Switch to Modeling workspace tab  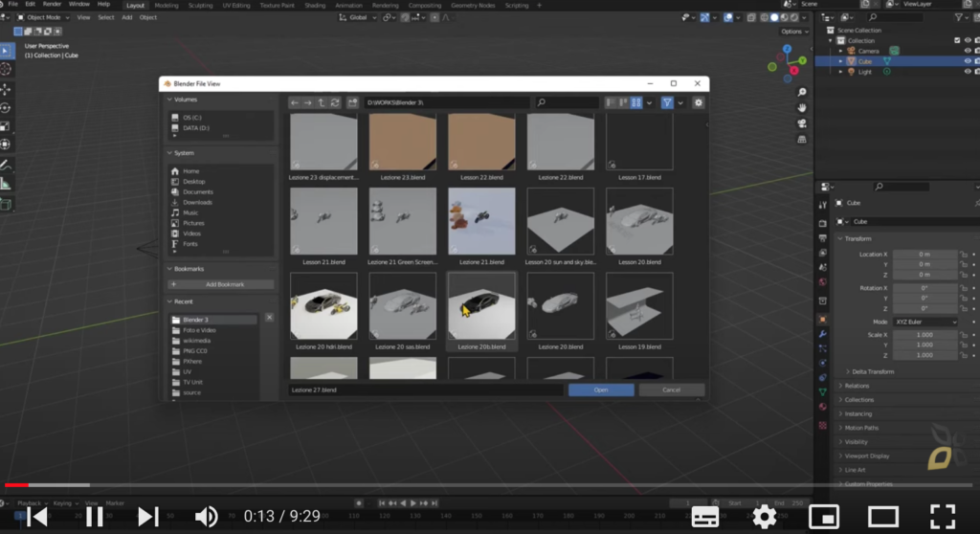pos(166,5)
